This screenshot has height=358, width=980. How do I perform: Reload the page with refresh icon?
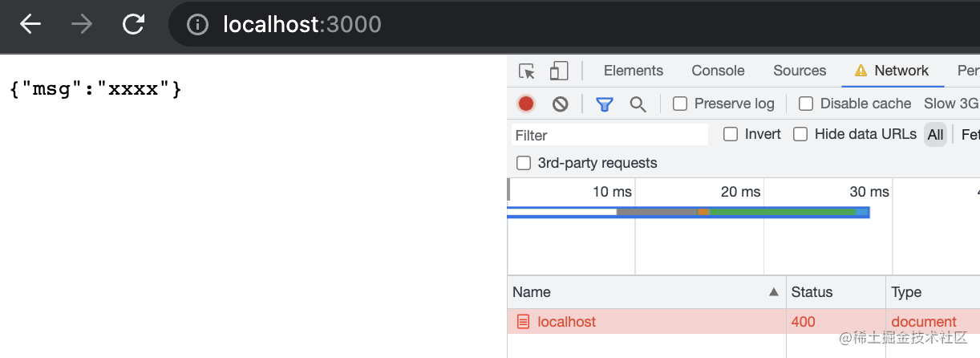click(x=132, y=24)
